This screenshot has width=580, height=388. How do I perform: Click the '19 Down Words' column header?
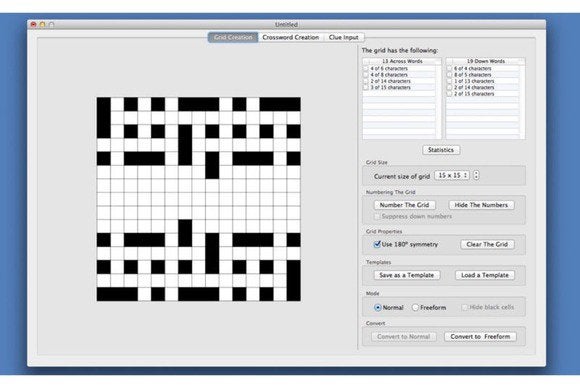point(485,61)
